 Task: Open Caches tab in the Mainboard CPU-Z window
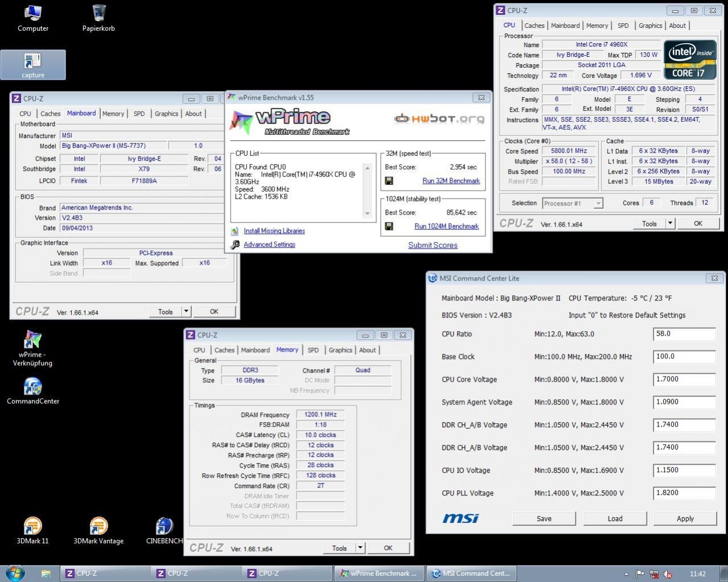(x=50, y=114)
